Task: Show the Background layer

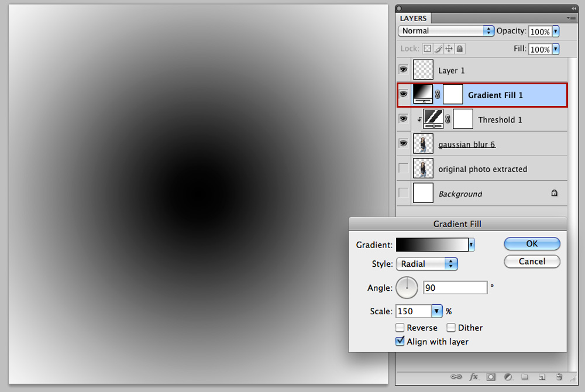Action: [403, 193]
